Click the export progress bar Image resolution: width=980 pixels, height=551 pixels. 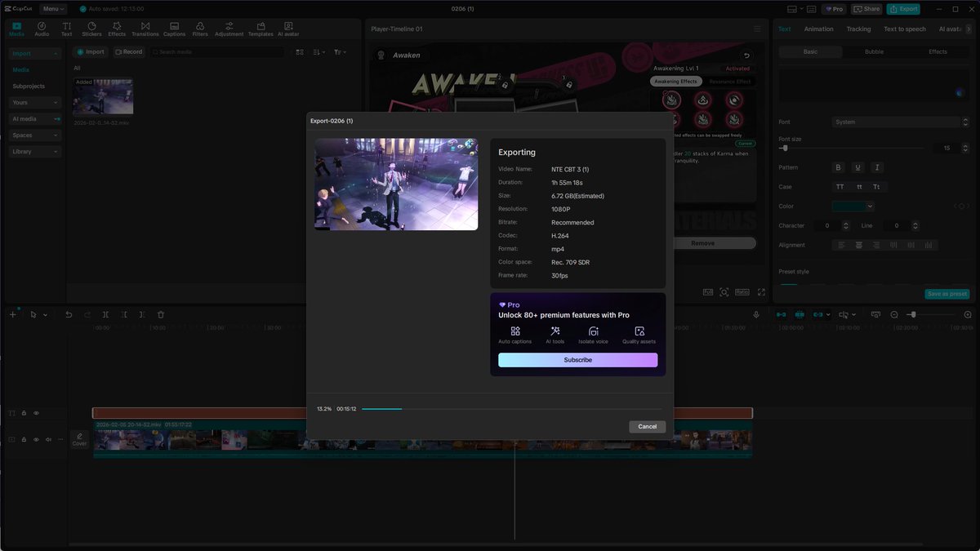coord(512,408)
